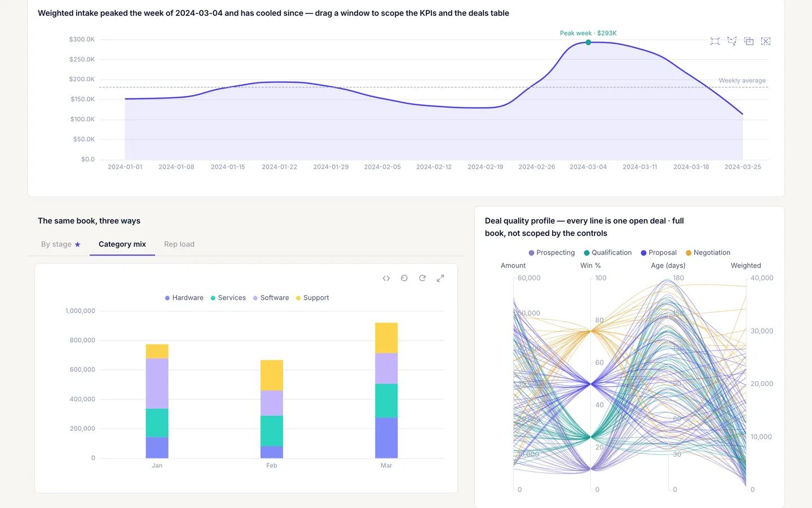Switch to the By stage tab

[61, 244]
